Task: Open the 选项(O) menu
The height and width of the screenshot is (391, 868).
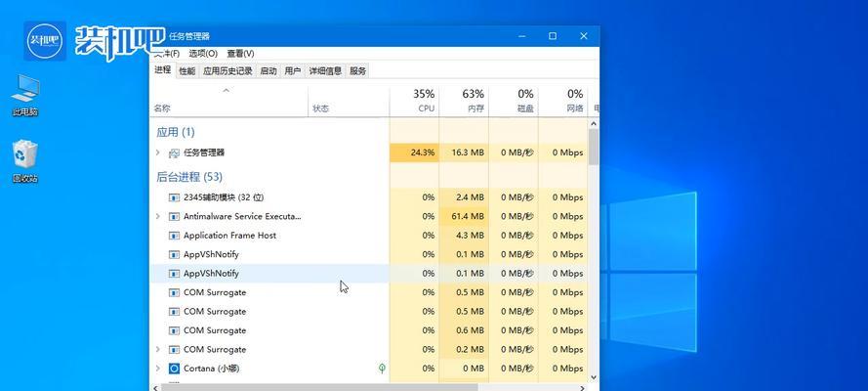Action: pyautogui.click(x=203, y=53)
